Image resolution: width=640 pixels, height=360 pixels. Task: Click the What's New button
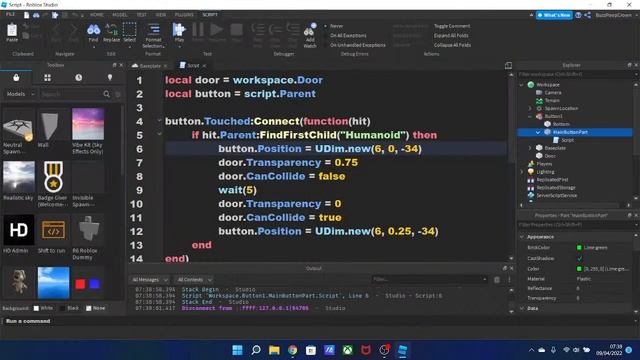tap(554, 15)
